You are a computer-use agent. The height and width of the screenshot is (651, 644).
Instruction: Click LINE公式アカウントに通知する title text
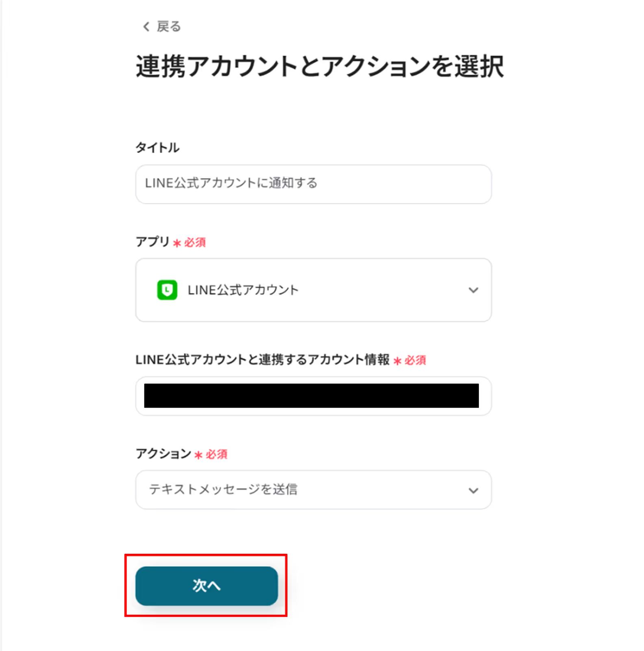[231, 183]
